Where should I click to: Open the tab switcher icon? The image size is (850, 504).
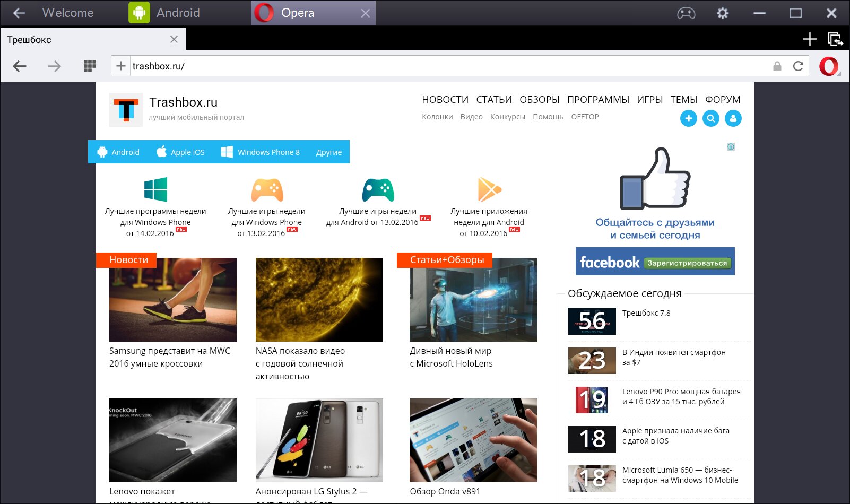(836, 39)
